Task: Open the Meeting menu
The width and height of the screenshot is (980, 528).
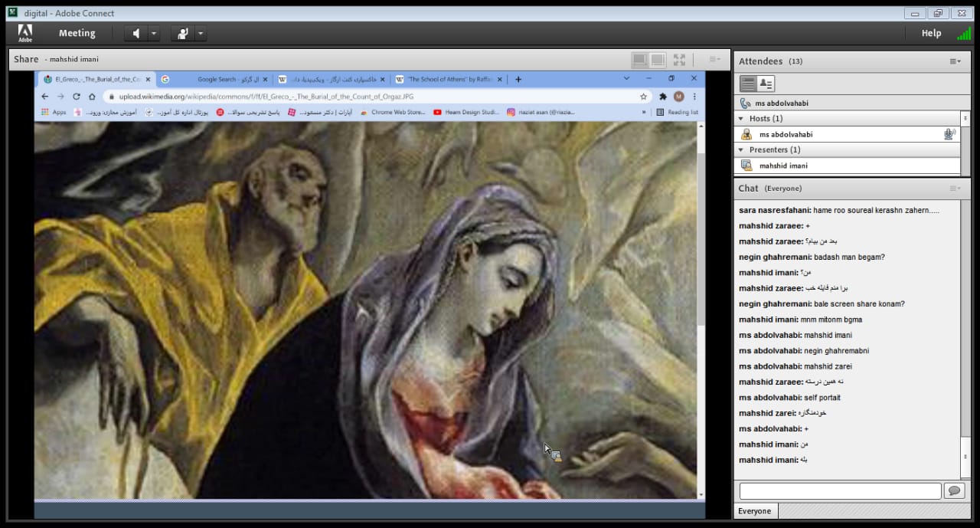Action: pos(77,34)
